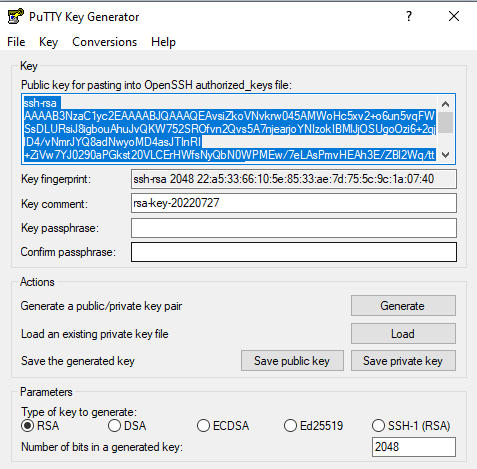The width and height of the screenshot is (477, 469).
Task: Click the Confirm passphrase input field
Action: [x=294, y=252]
